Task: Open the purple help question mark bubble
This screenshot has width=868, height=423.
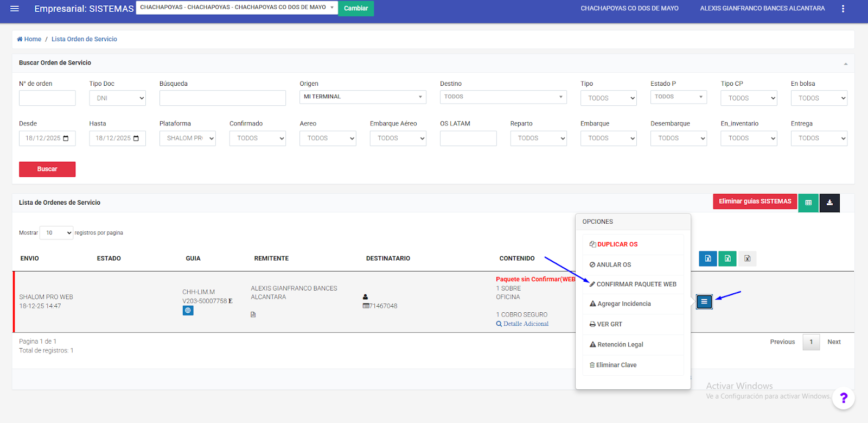Action: [843, 398]
